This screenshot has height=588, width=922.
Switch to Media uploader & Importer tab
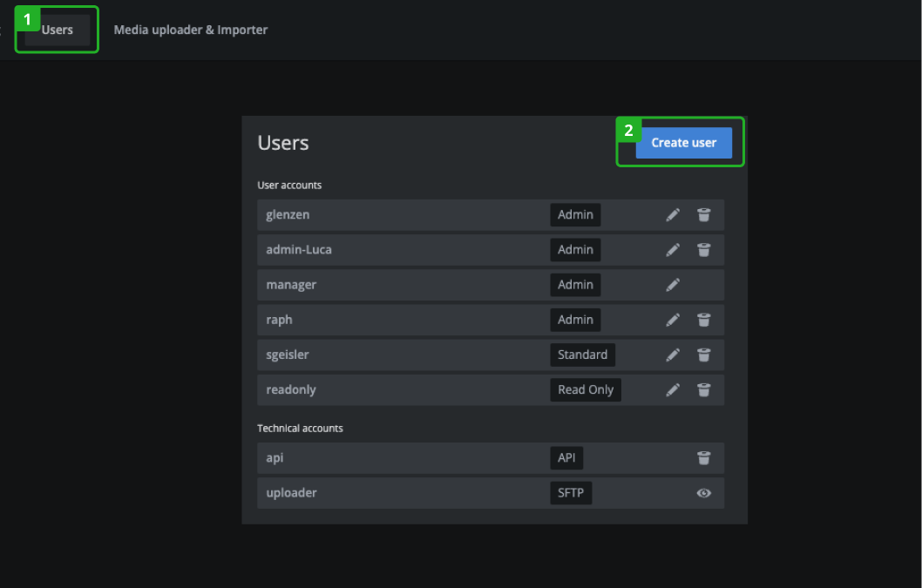[191, 30]
